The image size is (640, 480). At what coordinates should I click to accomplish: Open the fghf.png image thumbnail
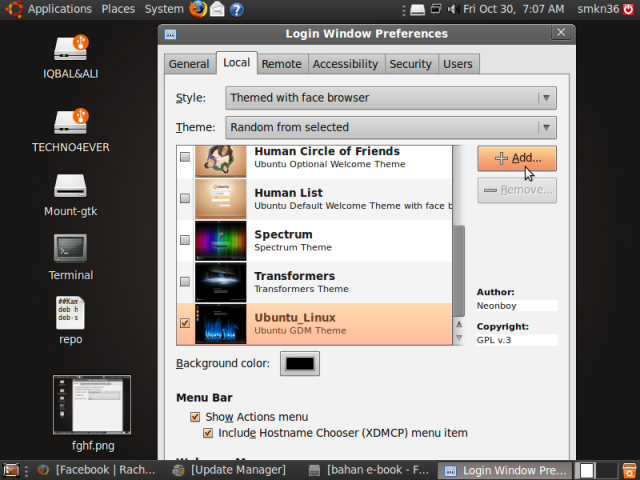click(x=92, y=404)
